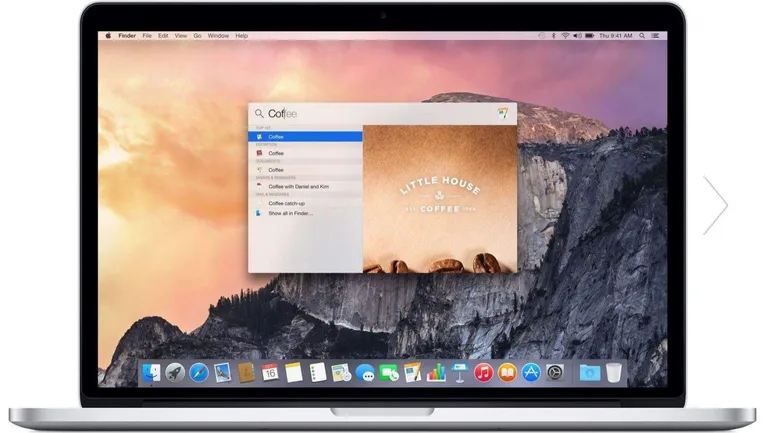Open the Help menu
The width and height of the screenshot is (770, 433).
(241, 36)
